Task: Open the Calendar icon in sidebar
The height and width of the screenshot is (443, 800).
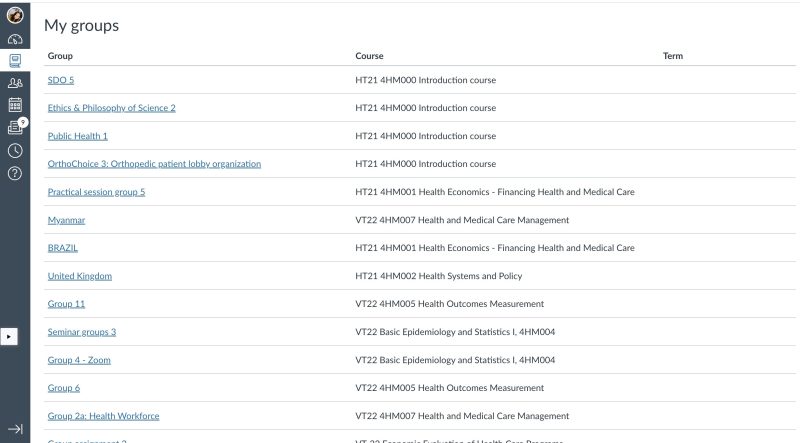Action: 15,105
